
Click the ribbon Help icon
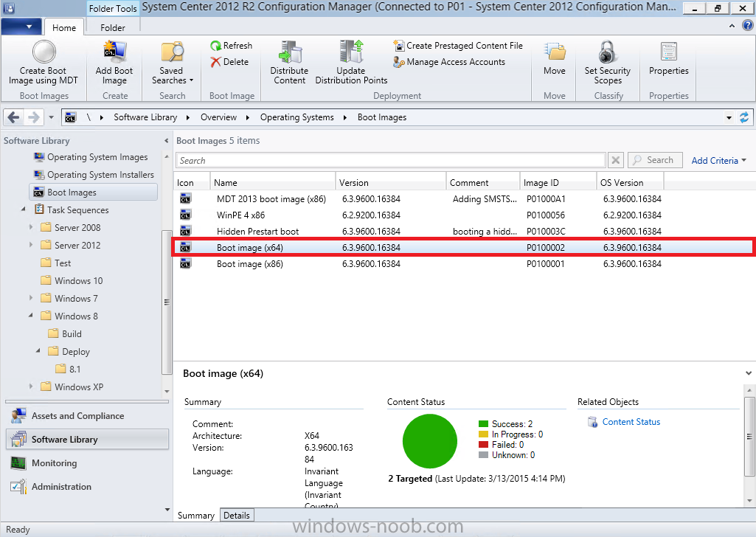pos(748,26)
